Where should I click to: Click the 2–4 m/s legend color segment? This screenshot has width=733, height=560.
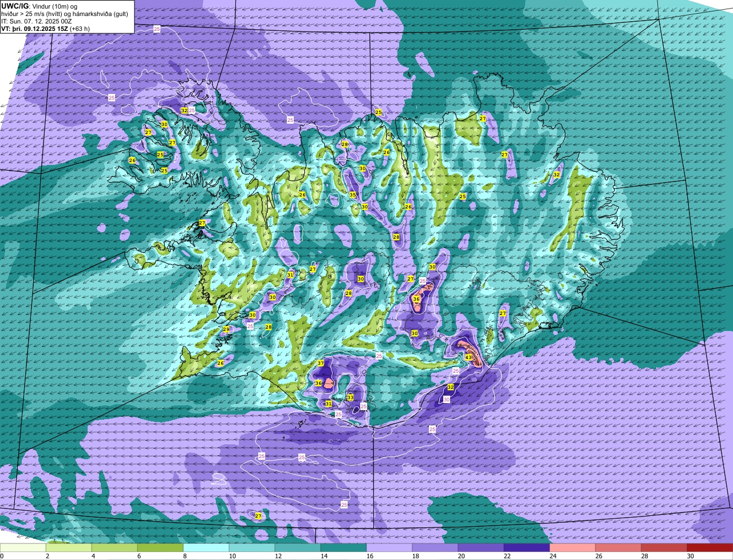pos(69,548)
